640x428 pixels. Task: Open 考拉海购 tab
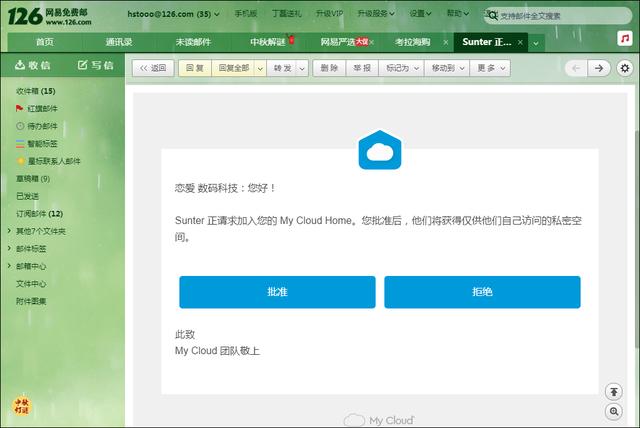tap(413, 42)
